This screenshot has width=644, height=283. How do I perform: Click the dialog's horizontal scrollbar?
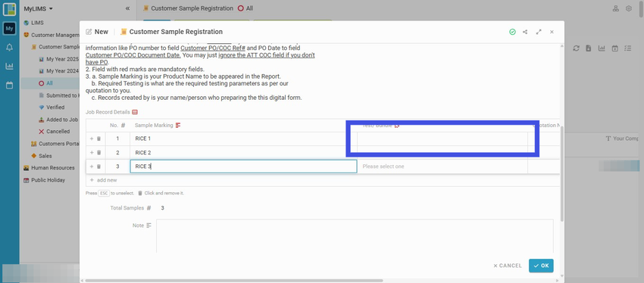click(x=233, y=281)
